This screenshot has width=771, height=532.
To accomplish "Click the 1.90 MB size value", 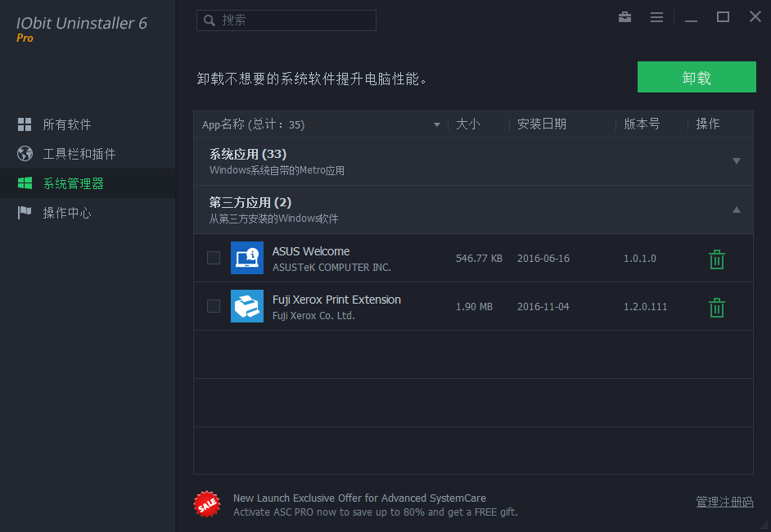I will pyautogui.click(x=474, y=306).
